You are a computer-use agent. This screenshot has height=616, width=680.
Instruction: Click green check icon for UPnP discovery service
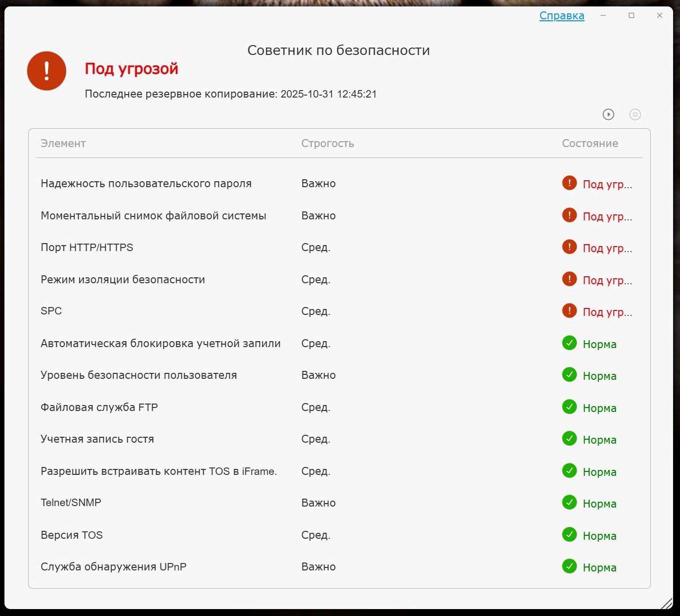570,566
